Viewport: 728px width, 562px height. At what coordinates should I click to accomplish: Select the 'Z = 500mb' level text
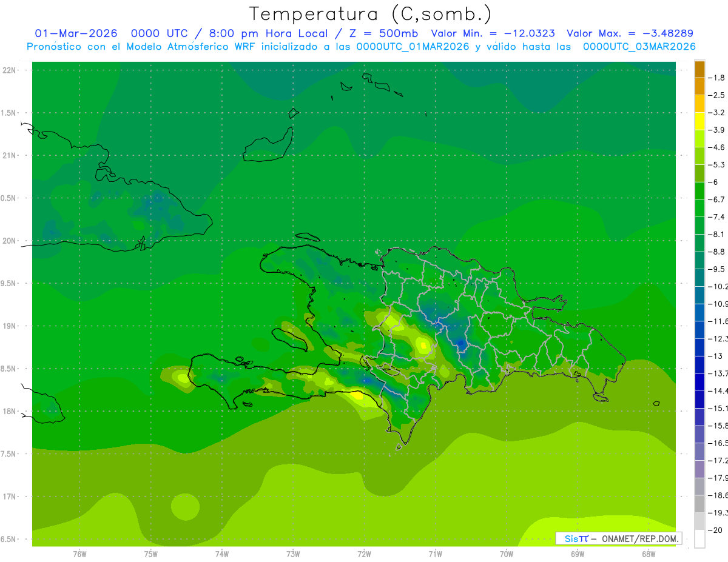(381, 33)
